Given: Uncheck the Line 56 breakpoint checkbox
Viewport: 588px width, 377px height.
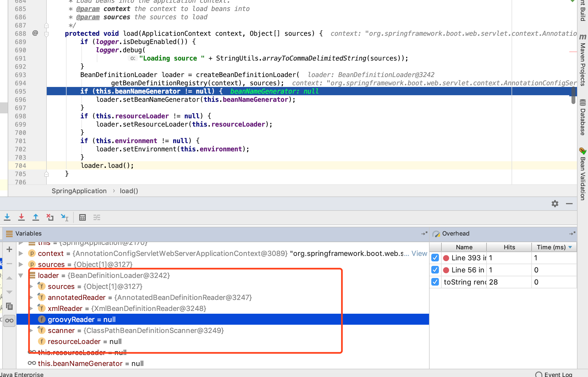Looking at the screenshot, I should (x=435, y=270).
